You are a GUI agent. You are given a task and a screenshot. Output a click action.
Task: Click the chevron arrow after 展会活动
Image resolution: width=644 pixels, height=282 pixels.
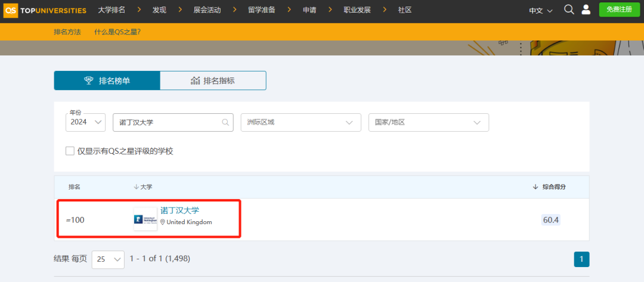pos(234,10)
